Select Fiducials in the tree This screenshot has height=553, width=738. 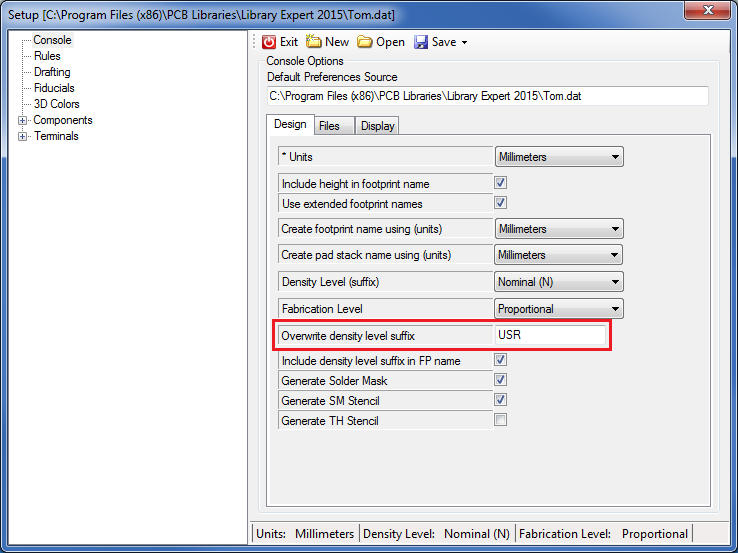coord(54,88)
